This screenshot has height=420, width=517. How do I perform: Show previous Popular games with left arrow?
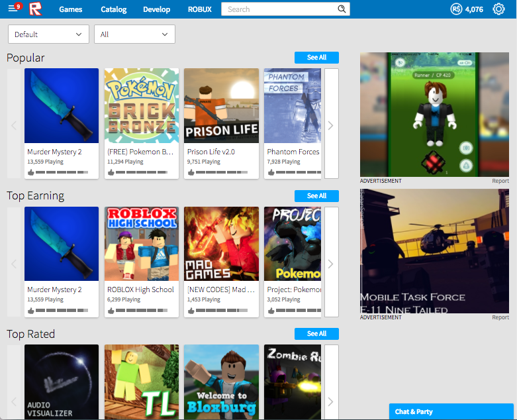pos(14,125)
